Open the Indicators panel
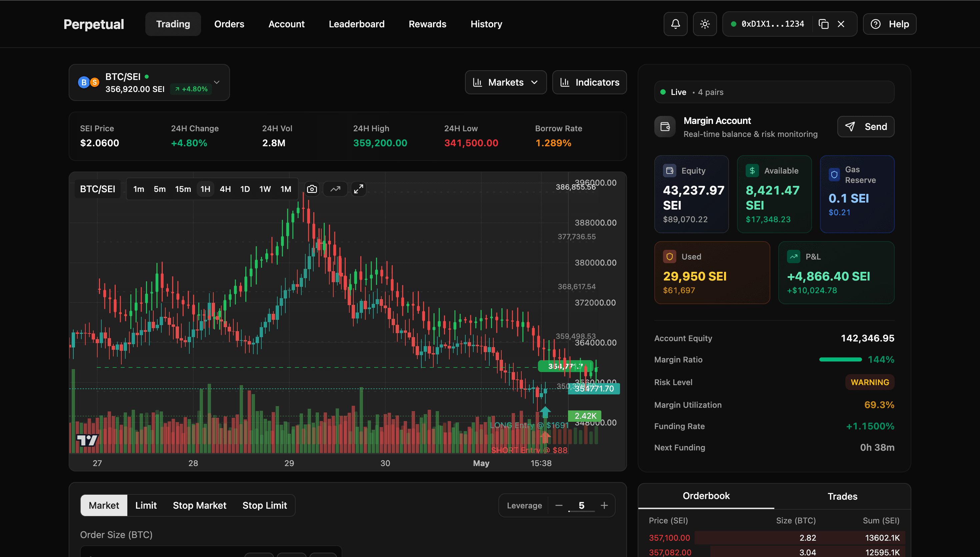 (x=590, y=82)
